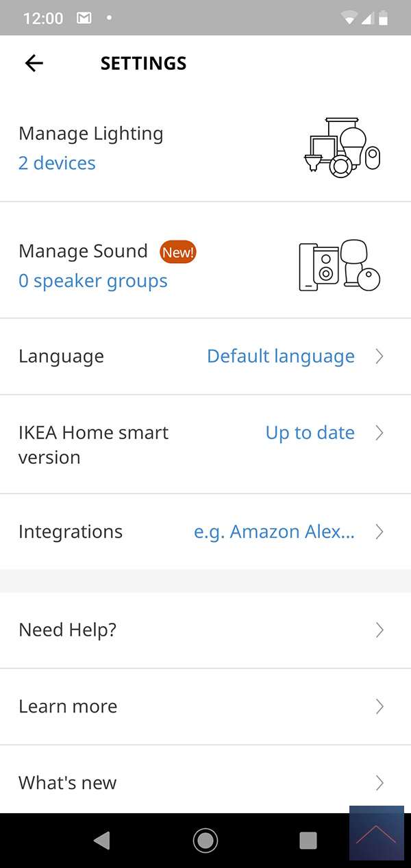Tap the lighting devices illustration icon

[x=341, y=148]
